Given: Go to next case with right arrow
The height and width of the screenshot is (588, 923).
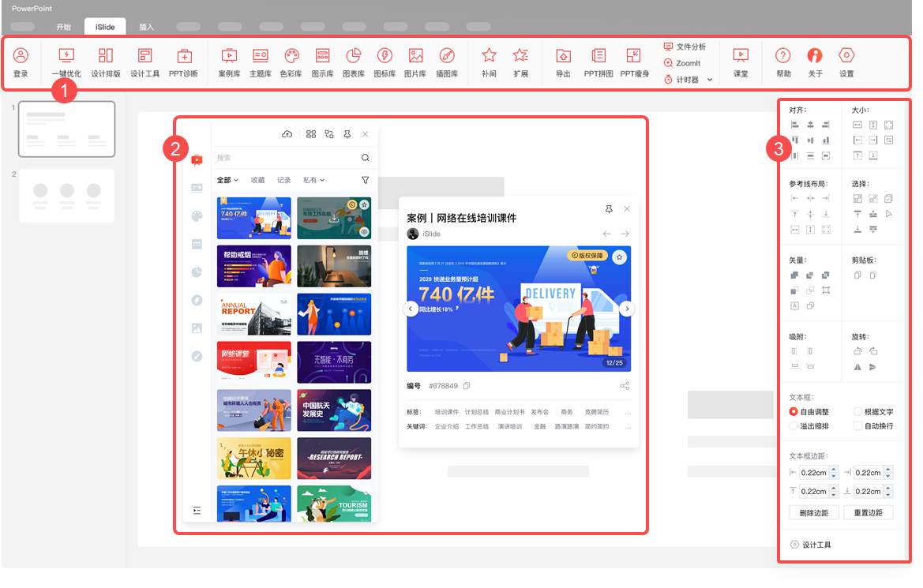Looking at the screenshot, I should [x=625, y=234].
